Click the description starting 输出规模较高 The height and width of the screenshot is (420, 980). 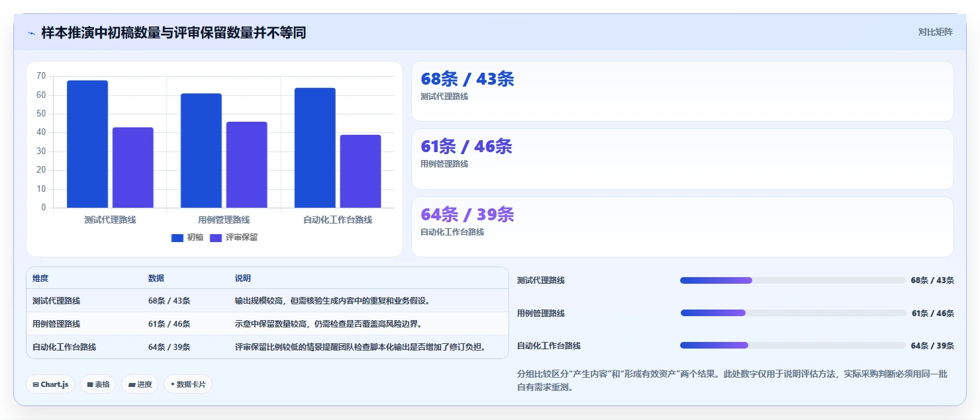pyautogui.click(x=333, y=301)
